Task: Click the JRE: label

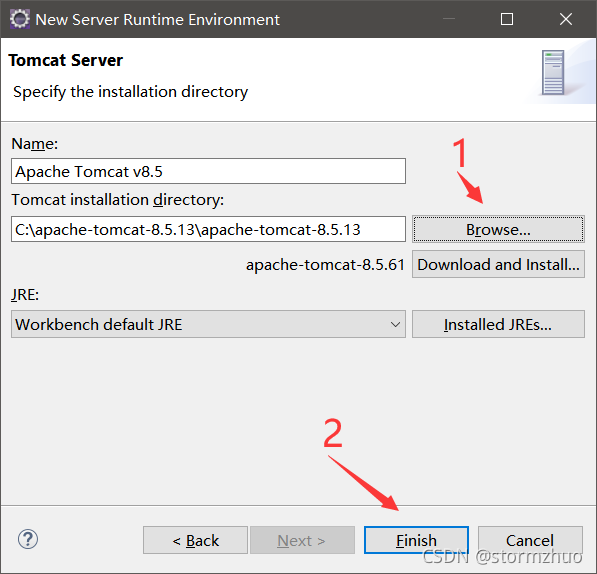Action: (x=25, y=295)
